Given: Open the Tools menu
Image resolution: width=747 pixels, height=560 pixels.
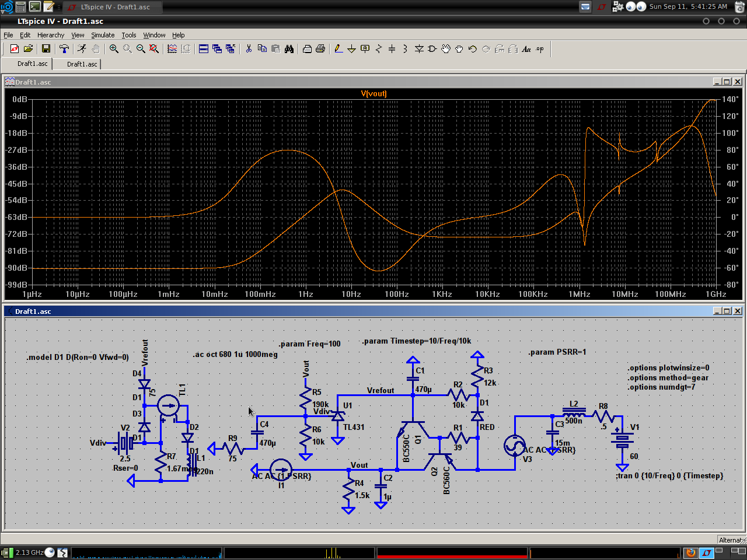Looking at the screenshot, I should [129, 35].
